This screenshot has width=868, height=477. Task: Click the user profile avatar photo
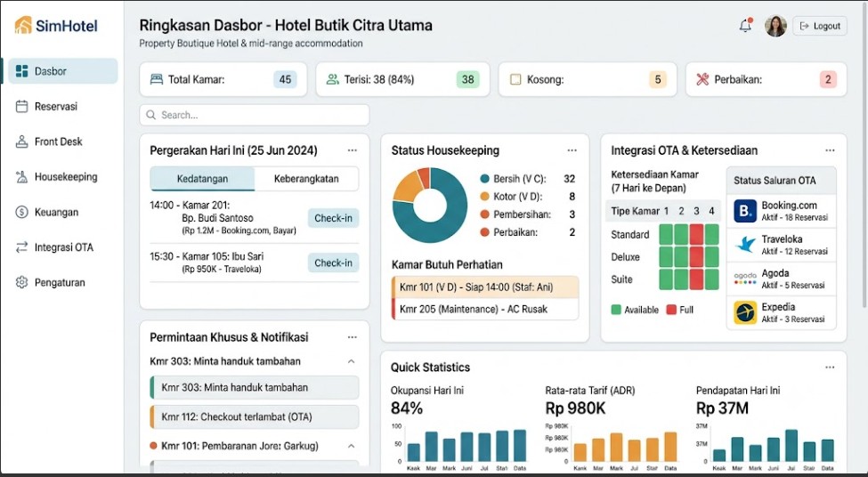775,26
